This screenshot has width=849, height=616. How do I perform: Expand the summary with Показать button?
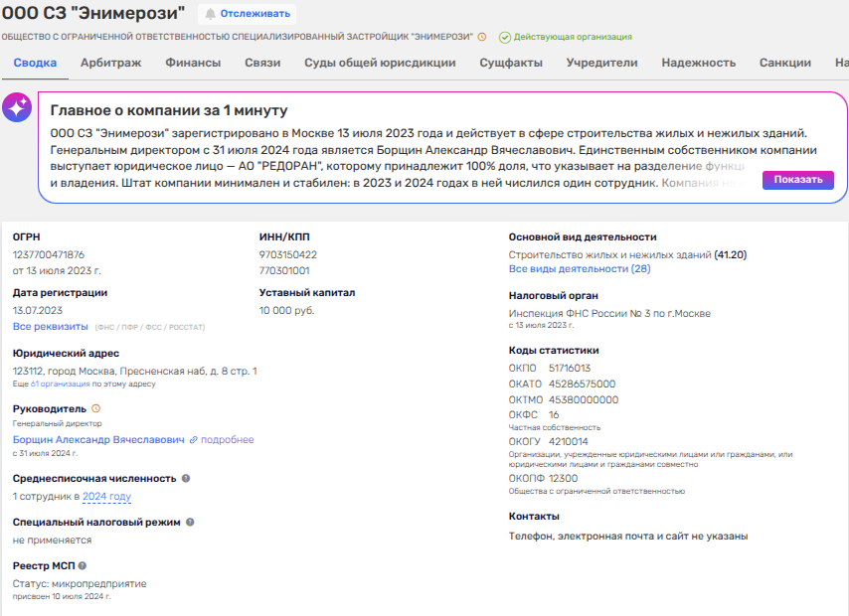click(x=797, y=180)
